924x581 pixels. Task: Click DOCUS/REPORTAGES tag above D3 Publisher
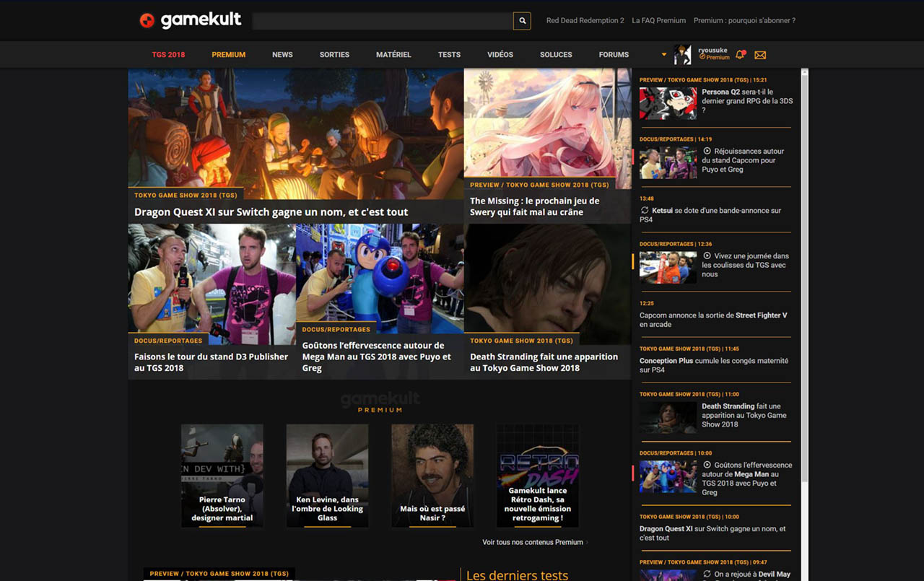pos(168,340)
